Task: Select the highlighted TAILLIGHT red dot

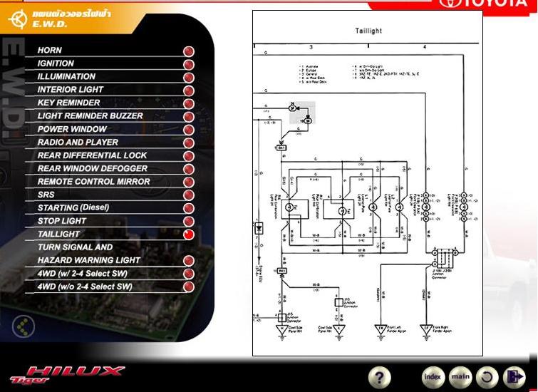Action: 189,234
